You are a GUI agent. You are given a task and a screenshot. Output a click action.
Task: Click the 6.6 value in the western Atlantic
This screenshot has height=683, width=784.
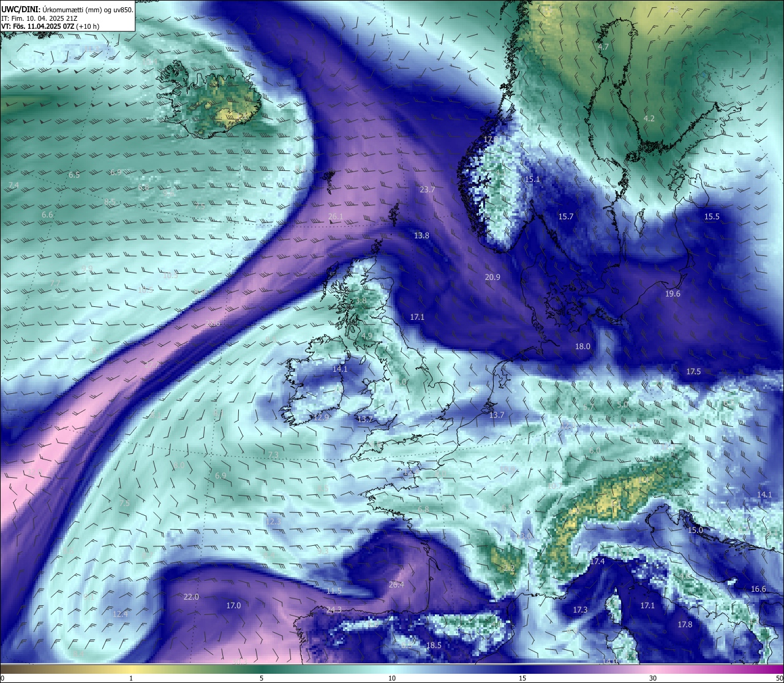(47, 215)
